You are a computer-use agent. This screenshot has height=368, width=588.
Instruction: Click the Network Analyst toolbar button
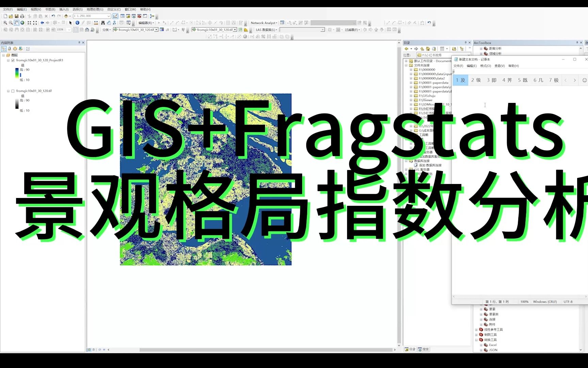(x=263, y=22)
